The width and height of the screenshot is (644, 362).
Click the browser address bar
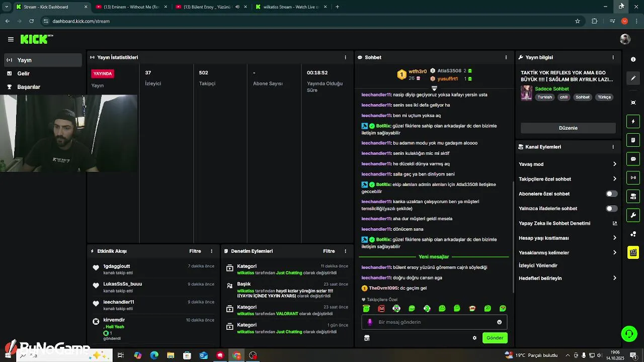pyautogui.click(x=311, y=21)
